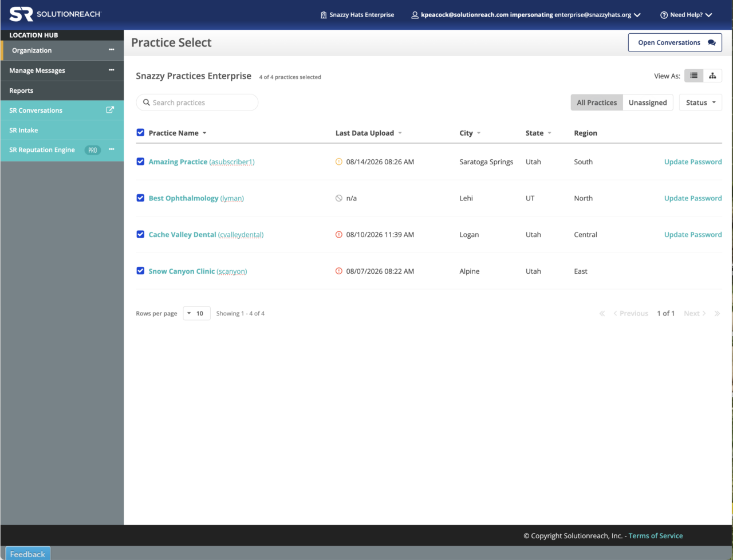Uncheck the Amazing Practice checkbox

(140, 161)
